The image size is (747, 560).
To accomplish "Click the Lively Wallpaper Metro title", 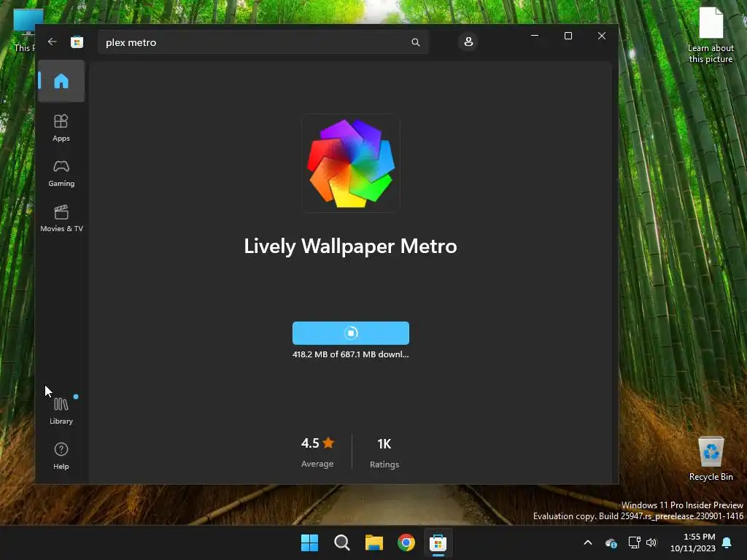I will (x=351, y=246).
